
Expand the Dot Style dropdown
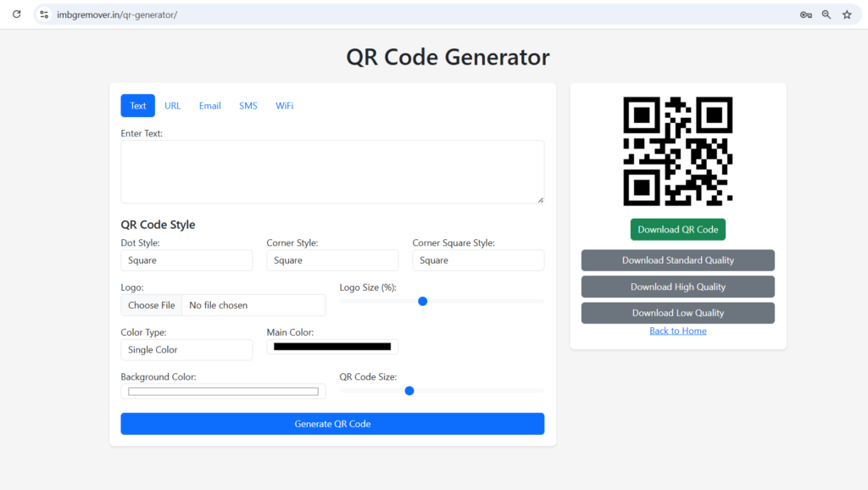tap(186, 260)
